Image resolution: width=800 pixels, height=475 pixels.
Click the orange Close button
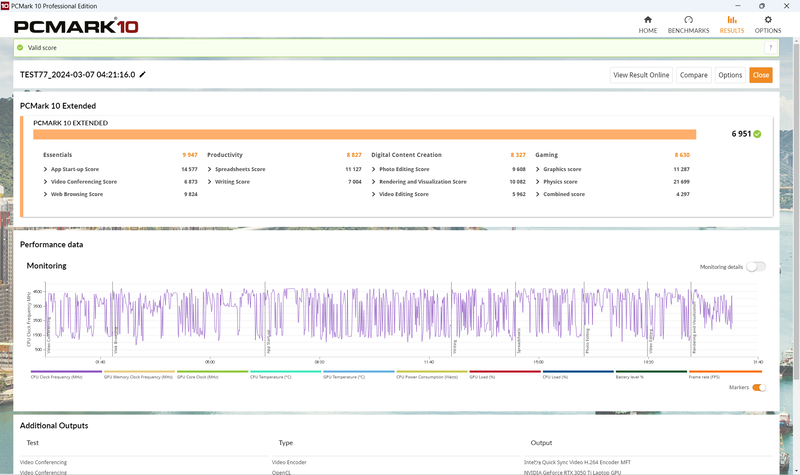click(760, 75)
